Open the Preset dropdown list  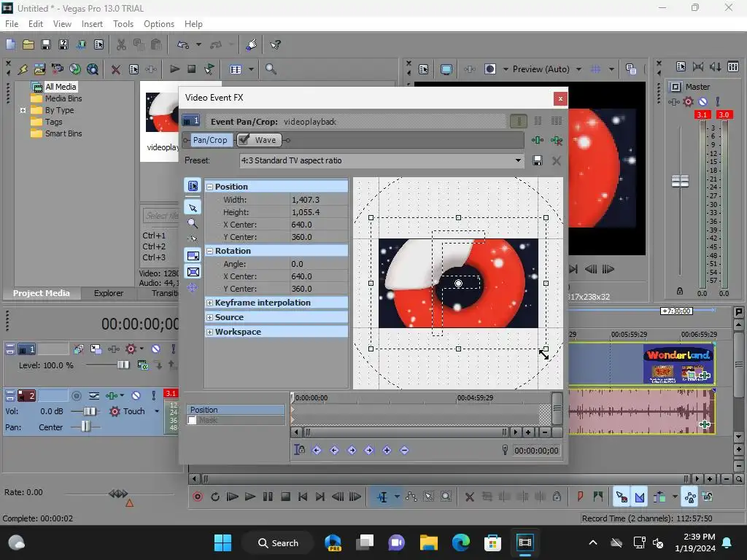click(x=518, y=160)
